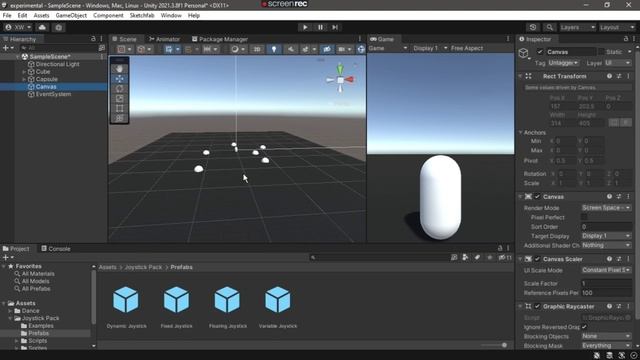This screenshot has width=640, height=360.
Task: Click the Play button
Action: point(305,27)
